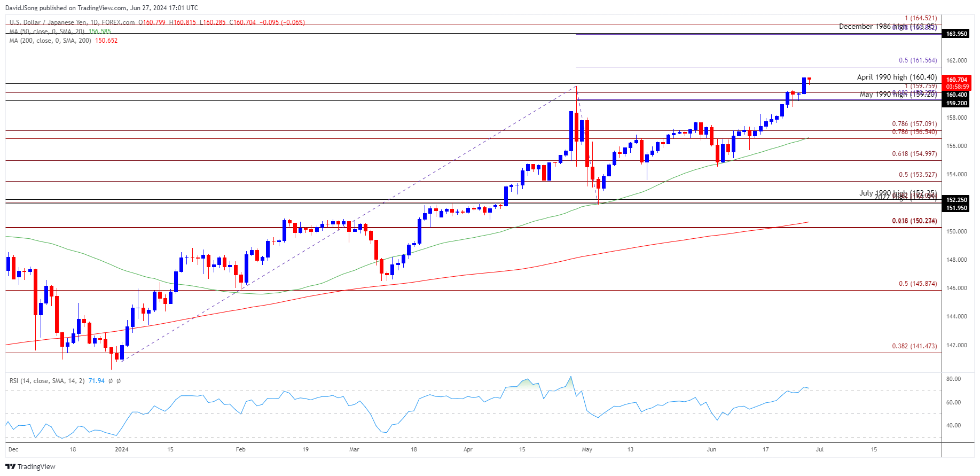Click the 160.400 price axis label
This screenshot has width=980, height=476.
click(957, 95)
